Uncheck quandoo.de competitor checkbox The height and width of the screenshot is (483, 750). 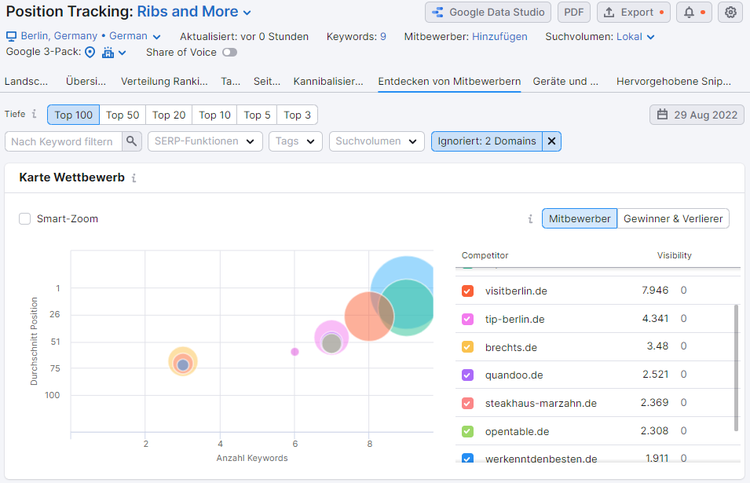pos(467,375)
